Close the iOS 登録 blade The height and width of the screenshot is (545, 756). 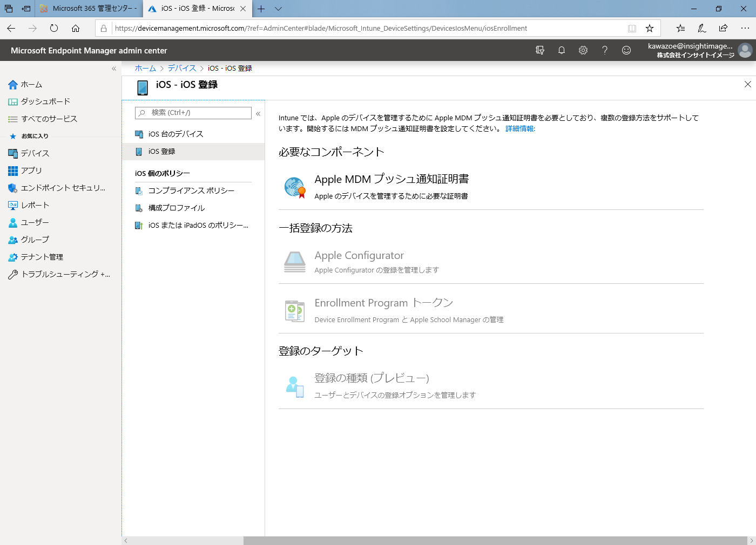click(748, 84)
